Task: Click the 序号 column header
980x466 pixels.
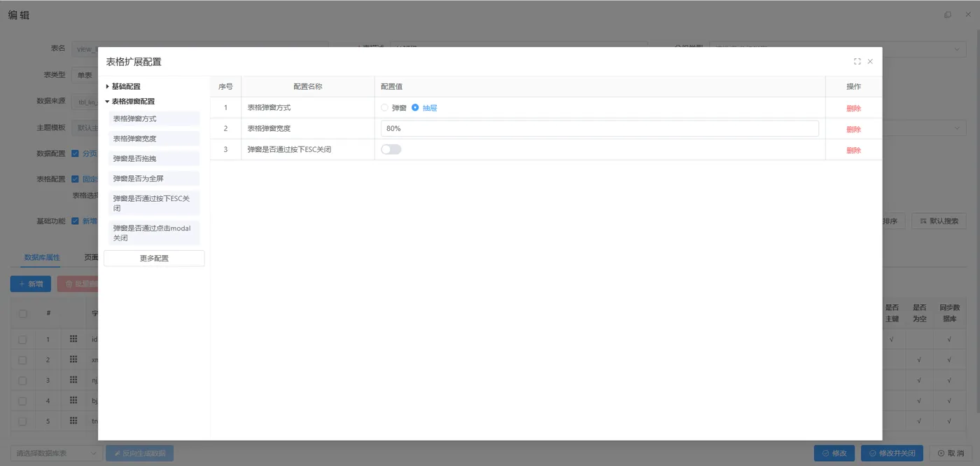Action: point(225,86)
